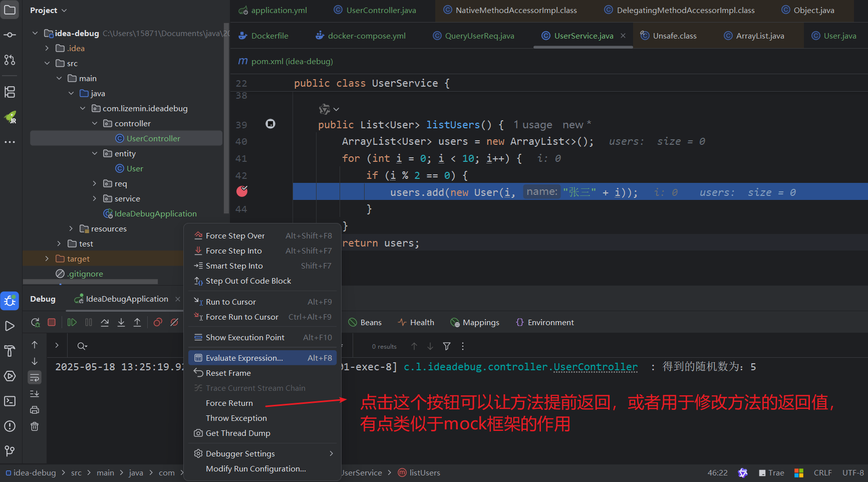
Task: Click Force Return in context menu
Action: pos(229,403)
